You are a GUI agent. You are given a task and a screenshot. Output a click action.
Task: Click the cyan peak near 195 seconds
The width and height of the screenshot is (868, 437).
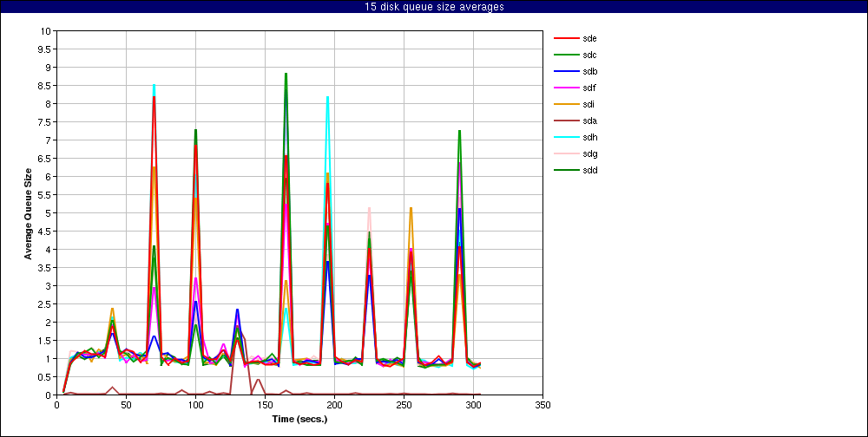point(328,97)
